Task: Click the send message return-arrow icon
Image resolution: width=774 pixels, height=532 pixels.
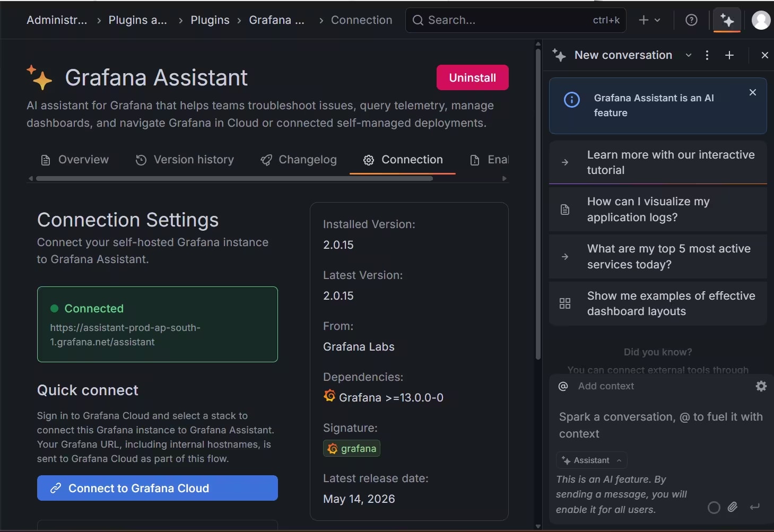Action: tap(754, 507)
